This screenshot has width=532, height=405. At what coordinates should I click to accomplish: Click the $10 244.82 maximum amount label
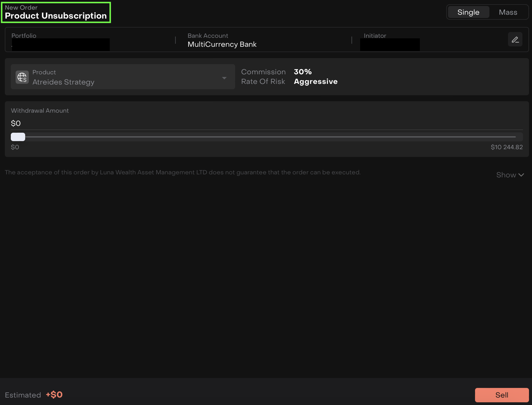point(506,147)
